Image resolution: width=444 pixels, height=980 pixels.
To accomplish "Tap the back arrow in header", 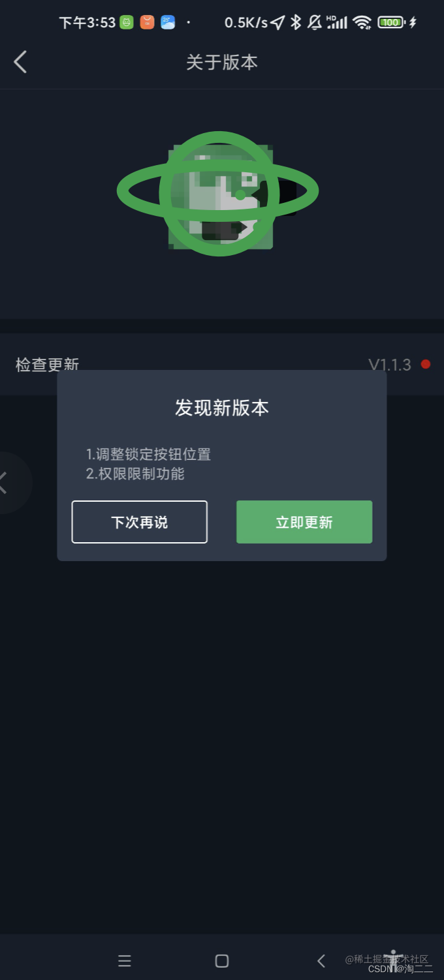I will pos(20,62).
